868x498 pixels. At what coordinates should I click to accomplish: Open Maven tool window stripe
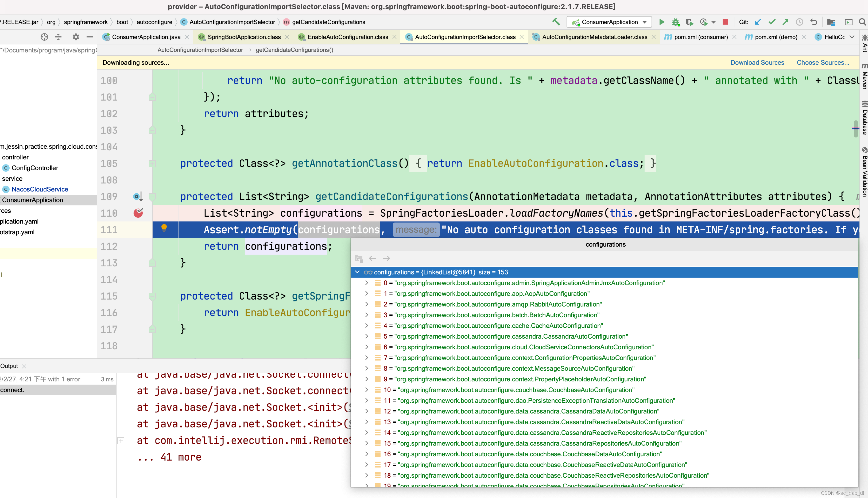point(864,76)
